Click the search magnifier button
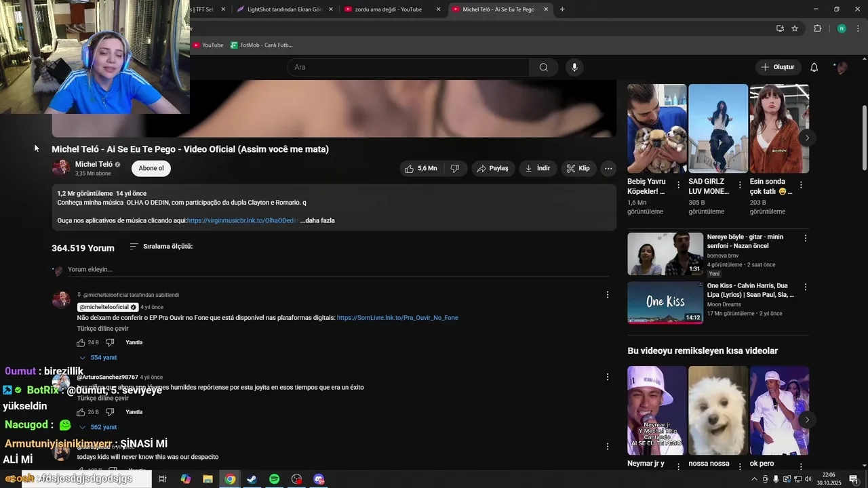The height and width of the screenshot is (488, 868). click(543, 67)
